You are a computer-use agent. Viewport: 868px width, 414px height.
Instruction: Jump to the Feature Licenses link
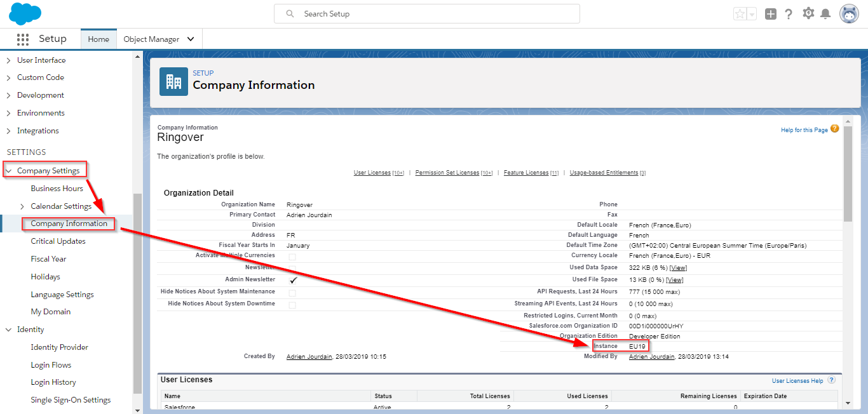tap(526, 173)
